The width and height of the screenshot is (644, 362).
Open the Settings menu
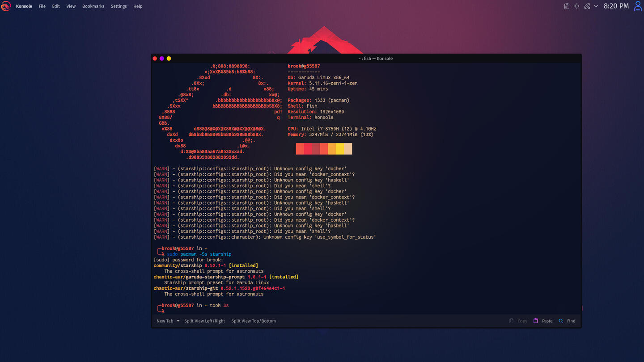[119, 6]
